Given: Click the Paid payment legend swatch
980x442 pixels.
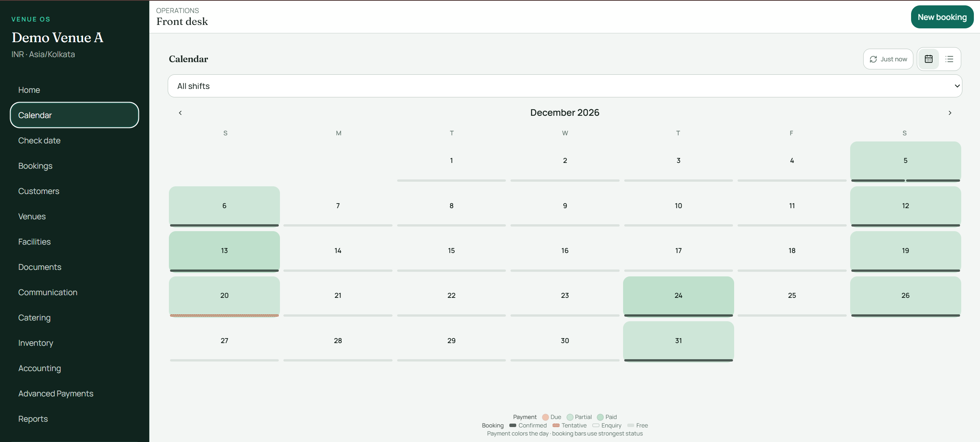Looking at the screenshot, I should tap(600, 417).
